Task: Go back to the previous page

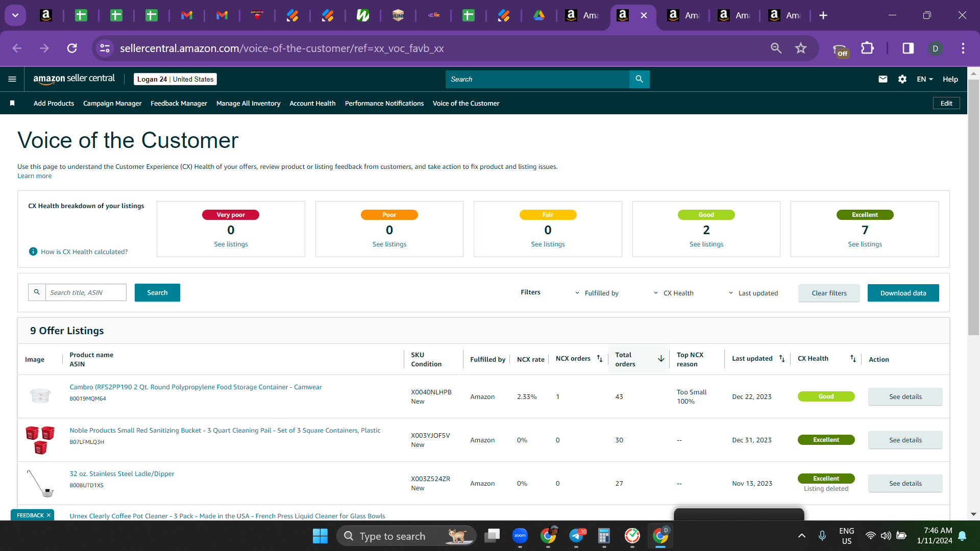Action: 17,48
